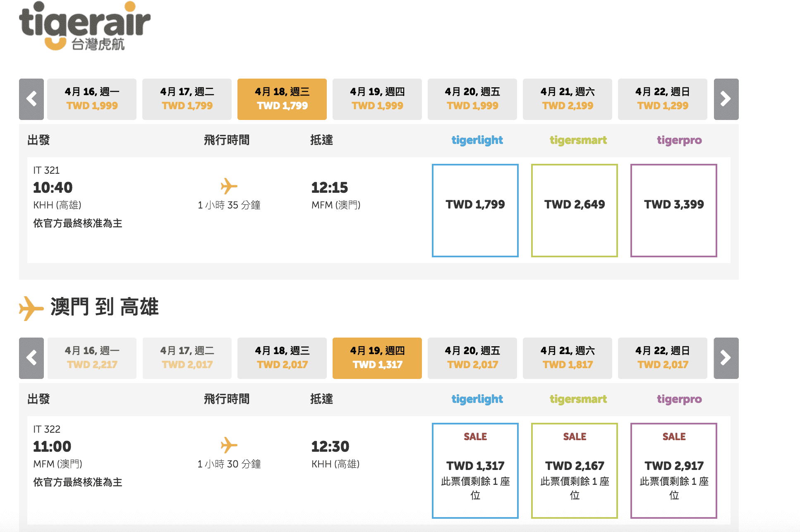Click duration 1 小時 35 分鐘
This screenshot has height=532, width=800.
point(229,205)
